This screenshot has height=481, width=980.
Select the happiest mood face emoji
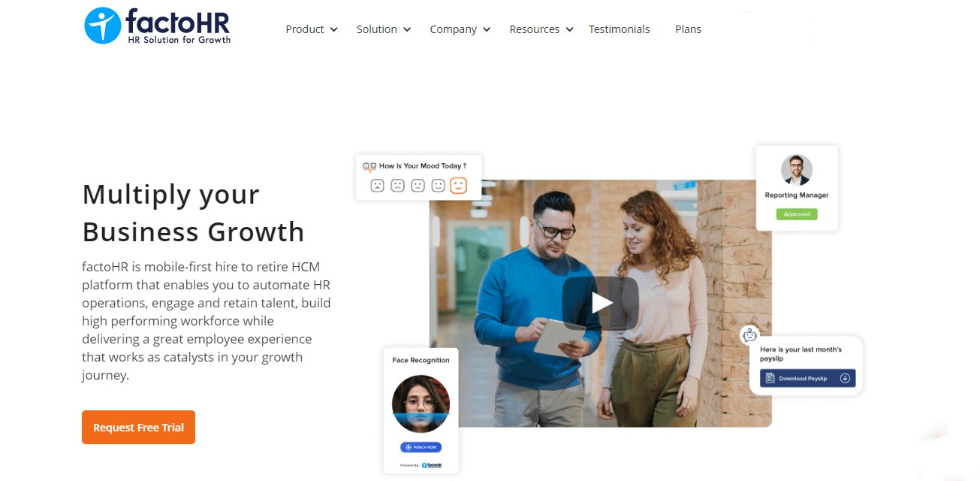coord(458,185)
